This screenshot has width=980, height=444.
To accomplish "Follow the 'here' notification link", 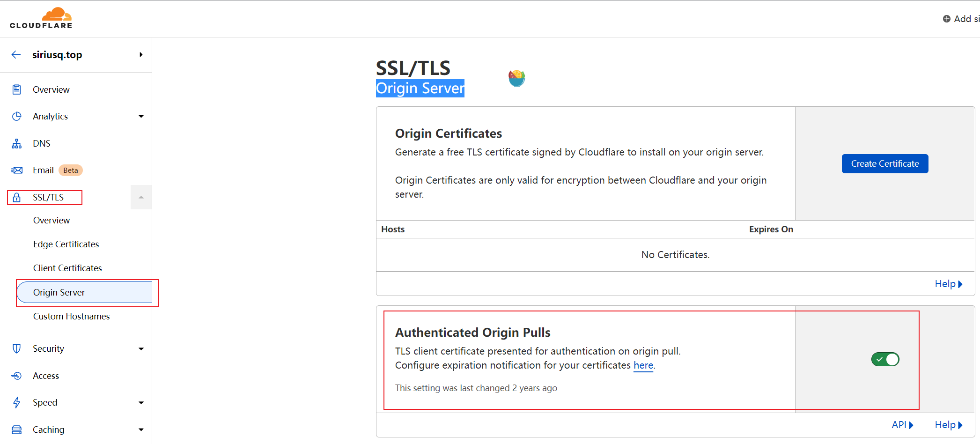I will click(x=643, y=365).
